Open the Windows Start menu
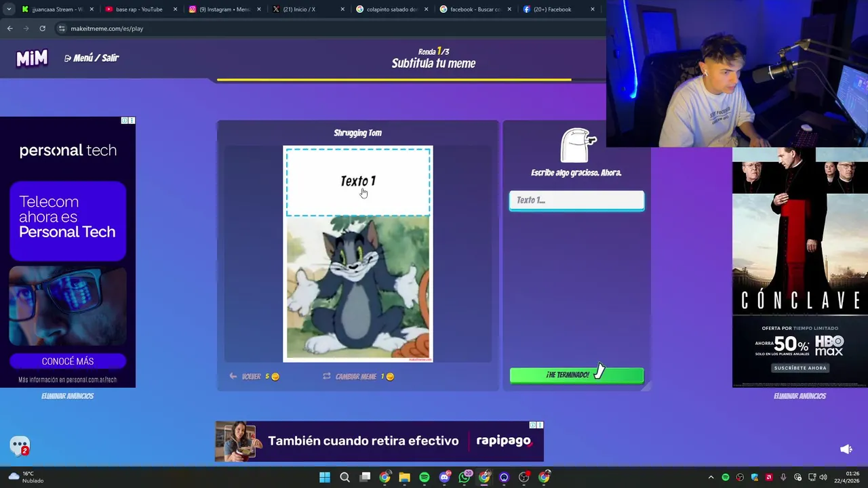This screenshot has width=868, height=488. (x=325, y=477)
